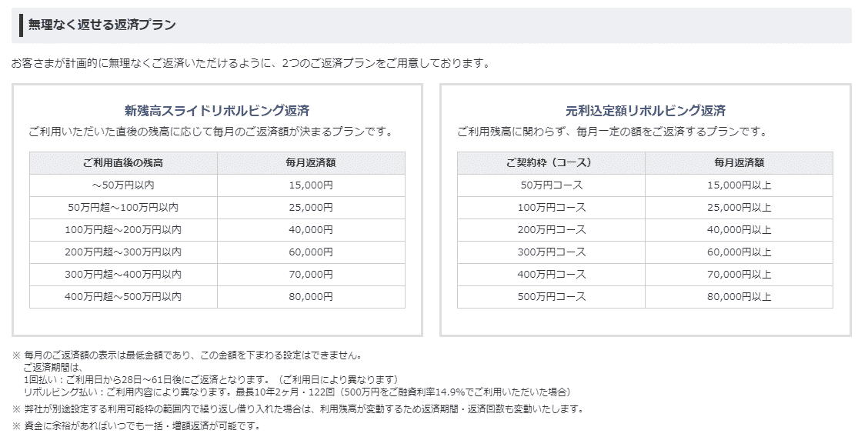Screen dimensions: 868x437
Task: Select the 新残高スライドリボルビング返済 plan title
Action: pos(217,111)
